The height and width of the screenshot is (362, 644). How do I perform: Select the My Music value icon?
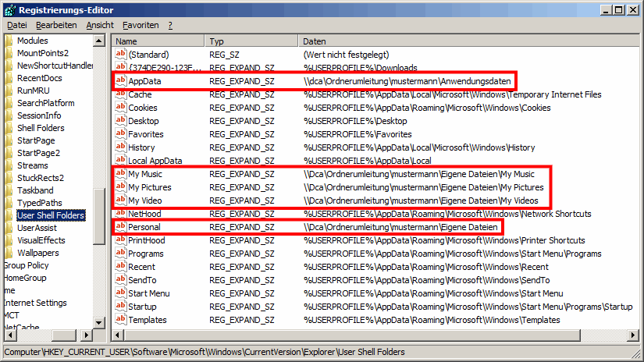[120, 174]
